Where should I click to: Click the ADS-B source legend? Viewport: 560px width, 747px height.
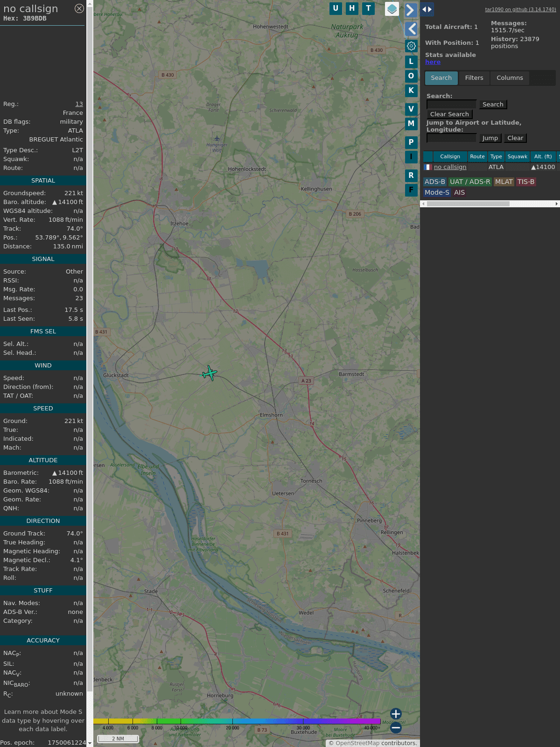pos(435,182)
